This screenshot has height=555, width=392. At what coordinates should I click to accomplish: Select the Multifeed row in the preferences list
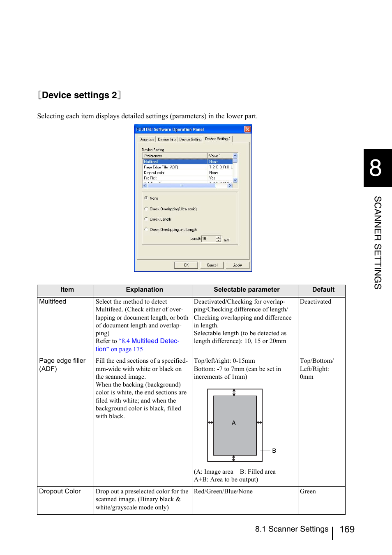188,162
